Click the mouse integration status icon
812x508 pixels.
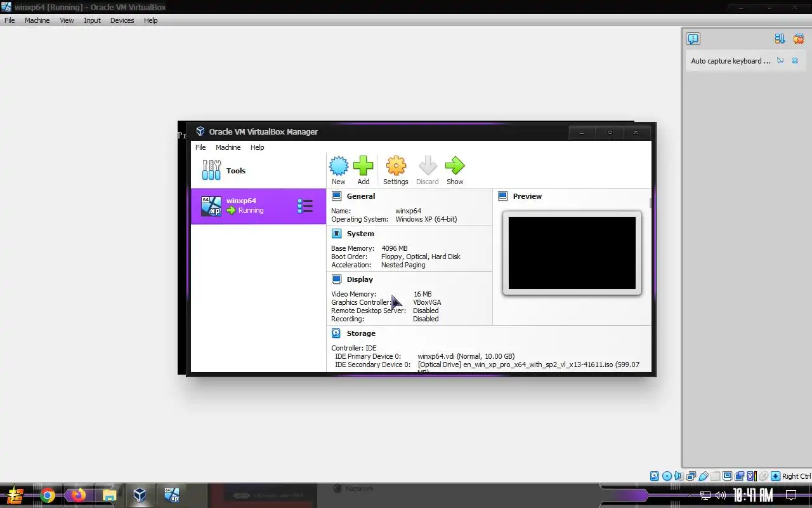pos(763,476)
